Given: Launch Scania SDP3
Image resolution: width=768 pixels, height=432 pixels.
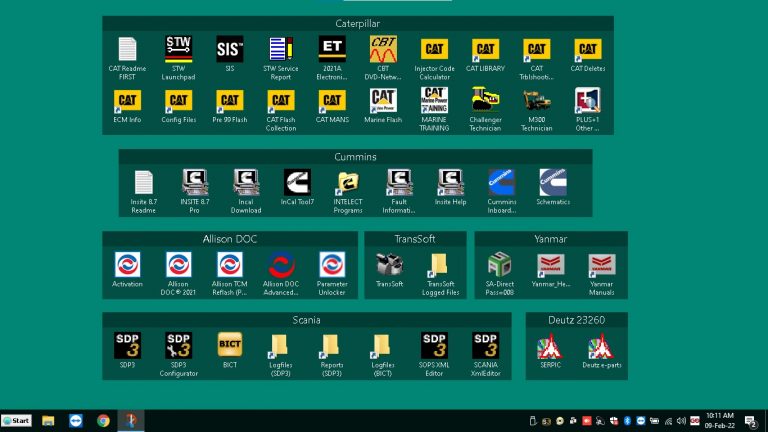Looking at the screenshot, I should 127,346.
